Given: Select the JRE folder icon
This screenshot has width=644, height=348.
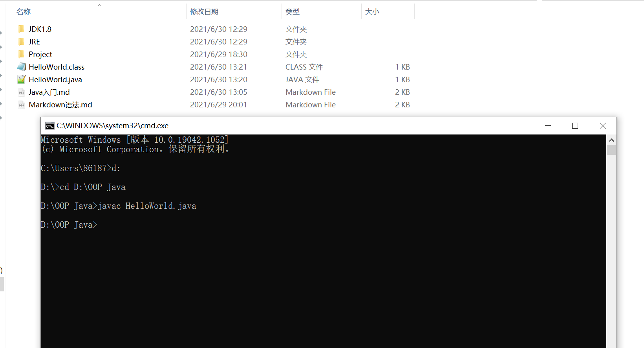Looking at the screenshot, I should [21, 42].
